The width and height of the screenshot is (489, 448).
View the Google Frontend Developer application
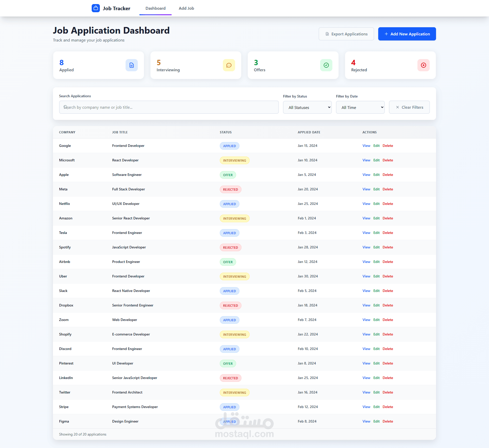click(x=366, y=146)
